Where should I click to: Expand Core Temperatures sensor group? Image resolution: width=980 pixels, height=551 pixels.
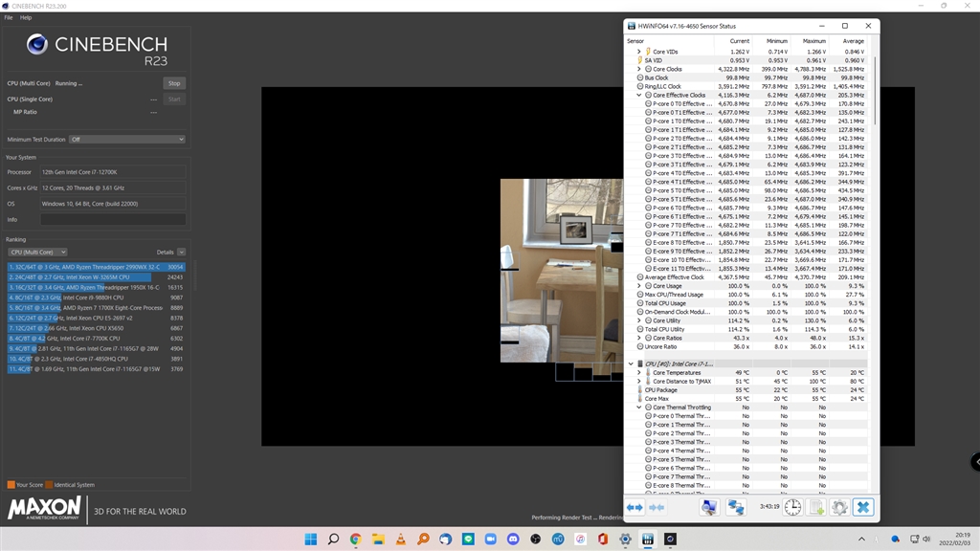(638, 372)
